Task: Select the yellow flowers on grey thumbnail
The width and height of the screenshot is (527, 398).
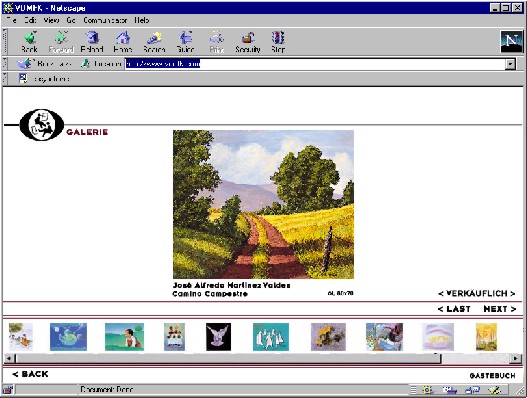Action: point(328,337)
